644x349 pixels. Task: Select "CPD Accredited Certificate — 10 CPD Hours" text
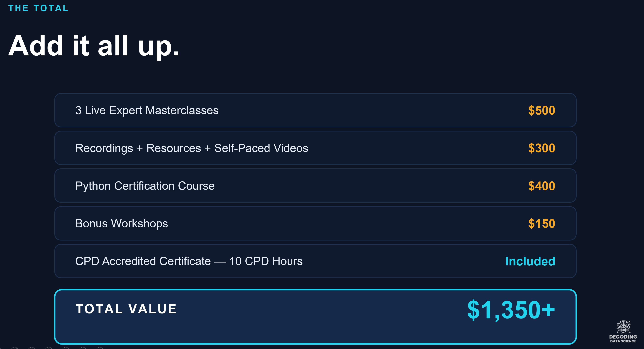(x=189, y=261)
